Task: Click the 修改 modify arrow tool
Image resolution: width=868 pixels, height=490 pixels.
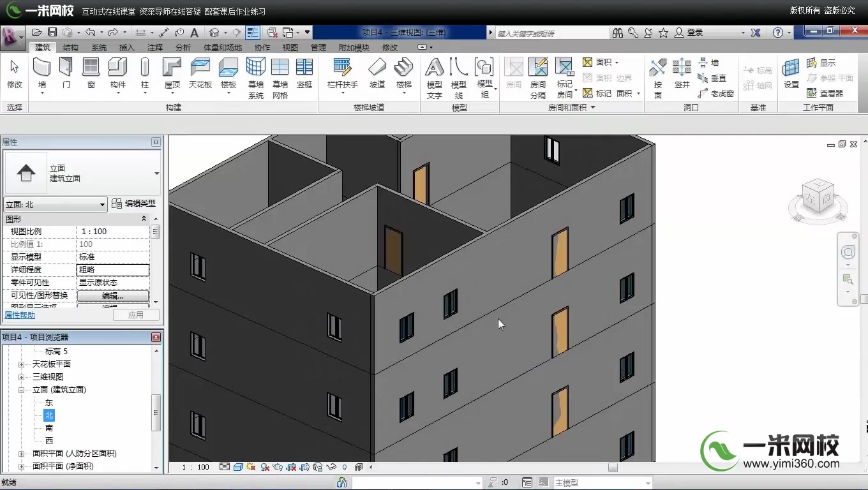Action: click(15, 73)
